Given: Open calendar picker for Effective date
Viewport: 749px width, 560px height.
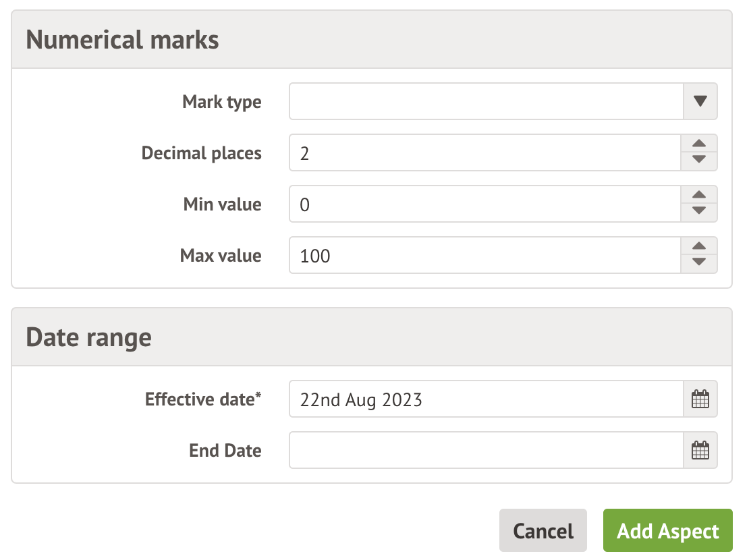Looking at the screenshot, I should [700, 399].
